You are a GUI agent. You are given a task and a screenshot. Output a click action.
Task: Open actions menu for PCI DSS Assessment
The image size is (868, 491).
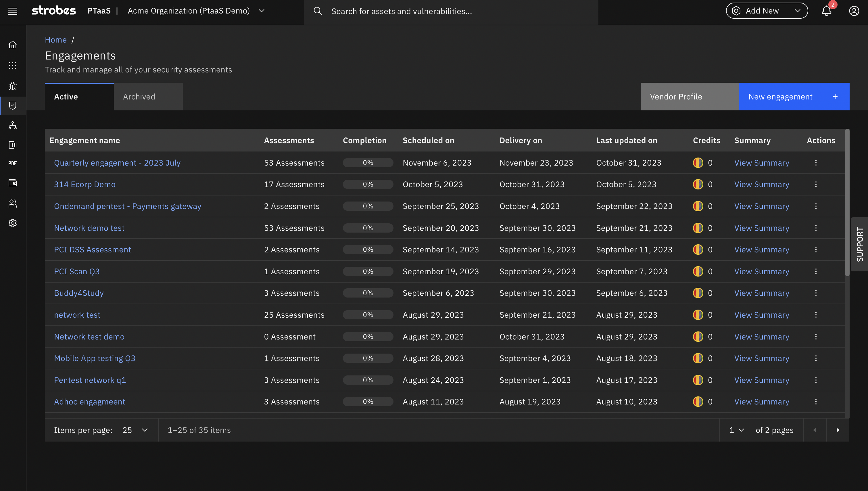[816, 250]
